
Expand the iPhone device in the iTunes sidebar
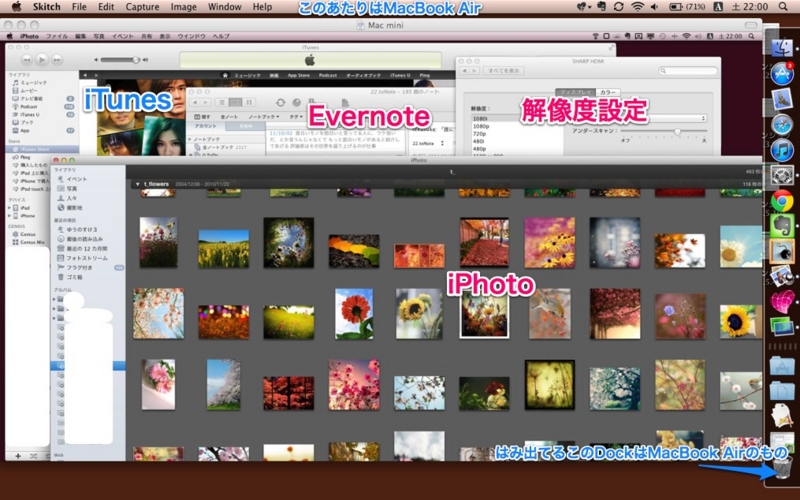9,216
